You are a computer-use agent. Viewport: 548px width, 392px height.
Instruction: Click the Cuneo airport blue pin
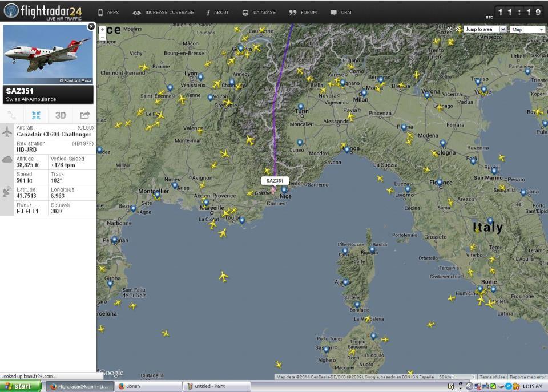click(x=300, y=143)
